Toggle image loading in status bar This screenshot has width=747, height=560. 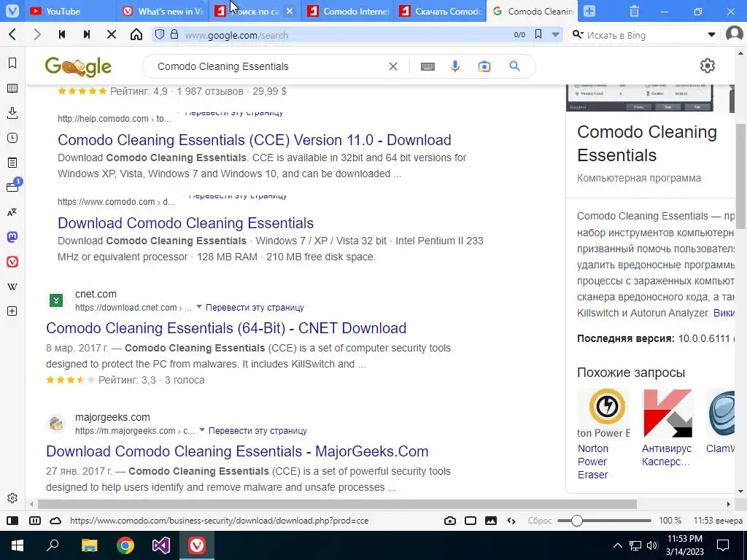point(491,521)
